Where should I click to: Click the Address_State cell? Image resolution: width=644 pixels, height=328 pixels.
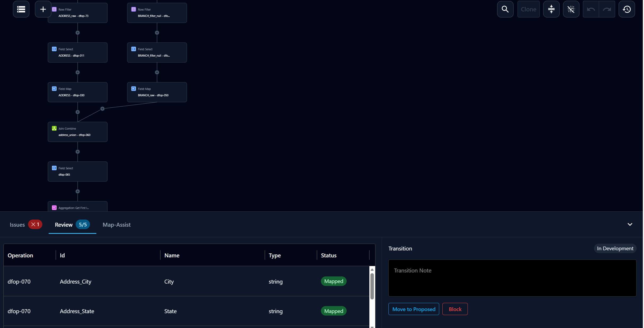[77, 311]
